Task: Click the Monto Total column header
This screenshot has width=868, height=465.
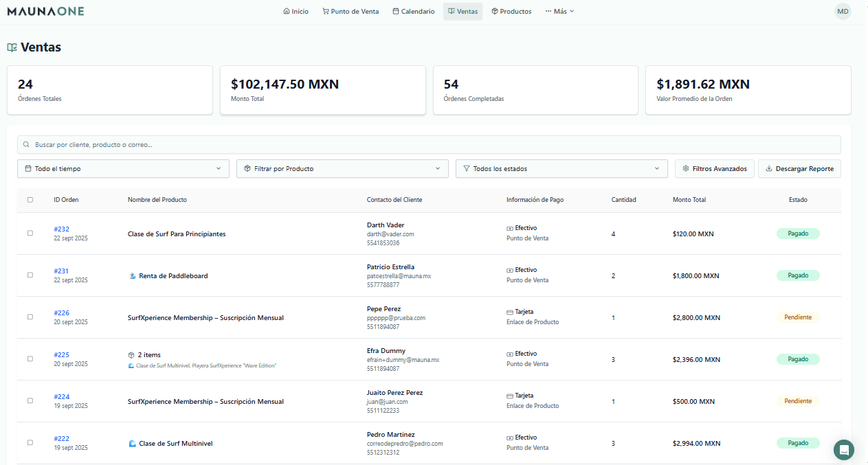Action: [689, 200]
